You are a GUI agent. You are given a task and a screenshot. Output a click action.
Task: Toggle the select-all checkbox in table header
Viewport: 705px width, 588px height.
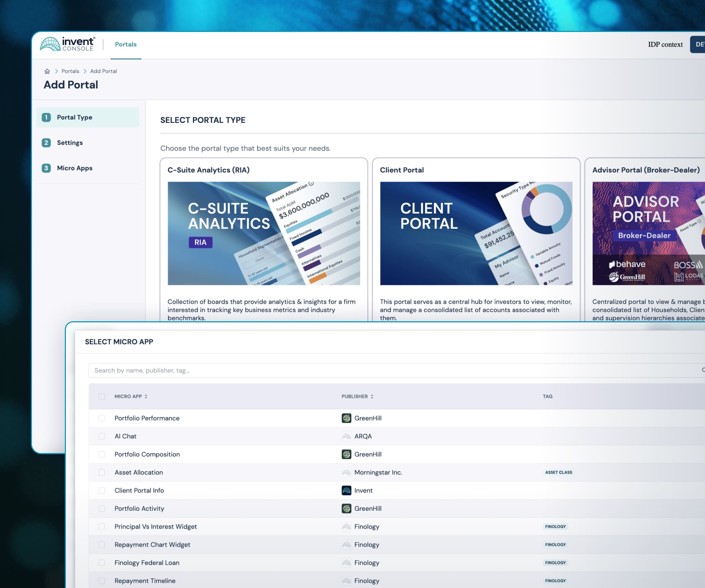click(x=102, y=396)
